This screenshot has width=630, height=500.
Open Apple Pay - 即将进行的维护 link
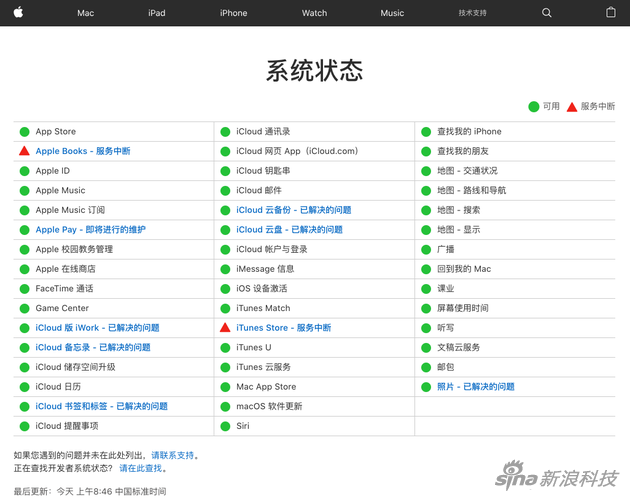coord(90,230)
